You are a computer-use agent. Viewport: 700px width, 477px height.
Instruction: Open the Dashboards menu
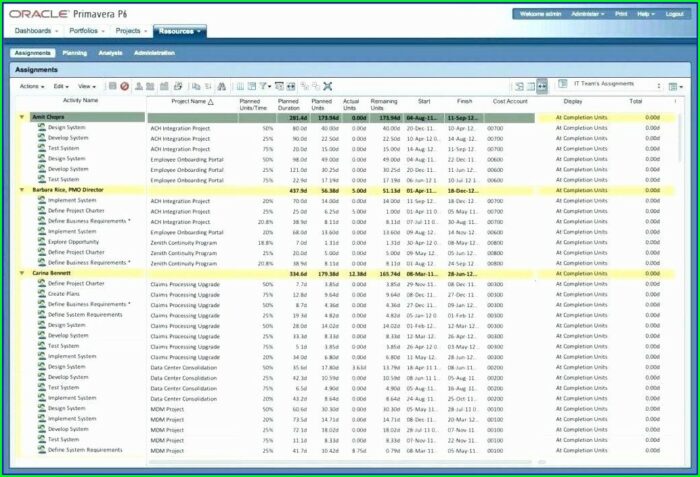36,31
